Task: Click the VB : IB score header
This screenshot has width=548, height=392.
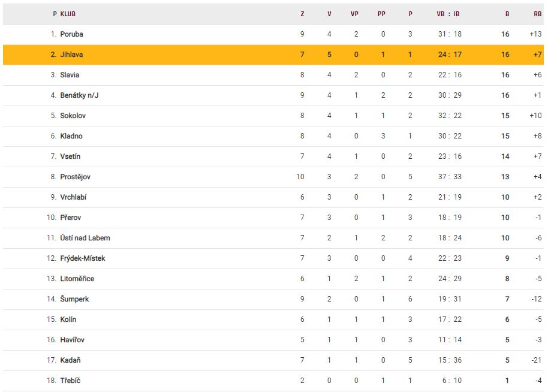Action: (448, 14)
